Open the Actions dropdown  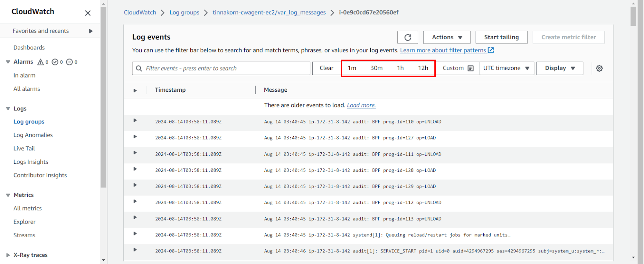pos(447,37)
